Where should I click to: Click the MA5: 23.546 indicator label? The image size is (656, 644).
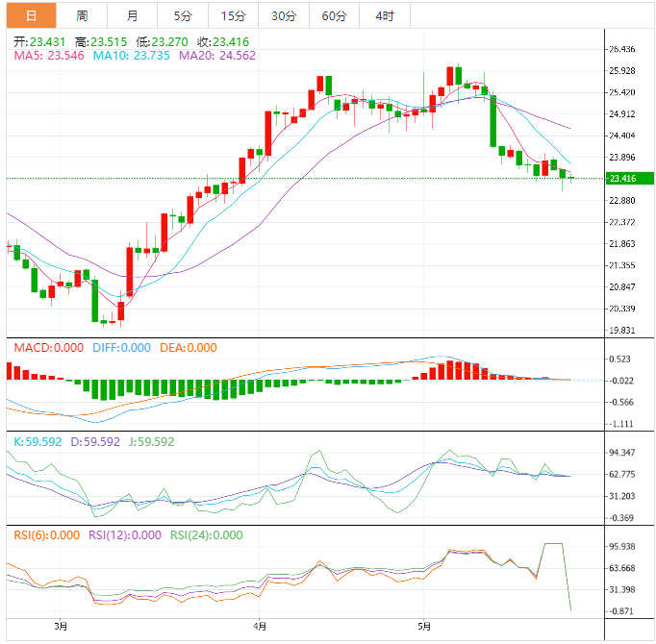click(49, 56)
